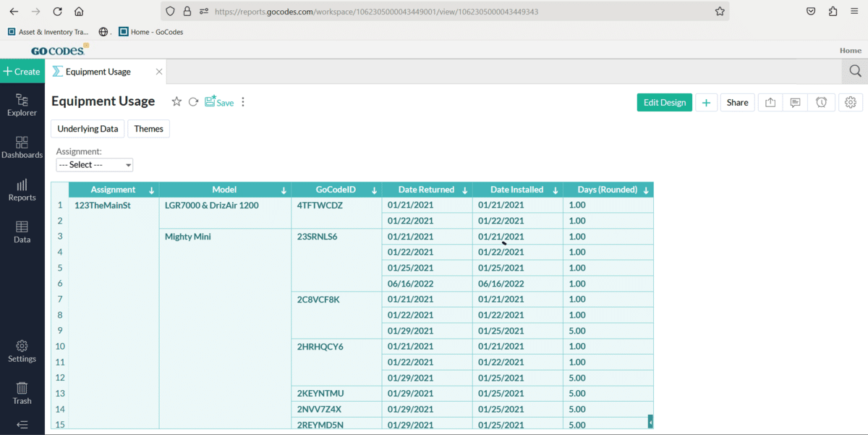Open the schedule alarm clock icon
This screenshot has width=868, height=435.
(x=822, y=103)
